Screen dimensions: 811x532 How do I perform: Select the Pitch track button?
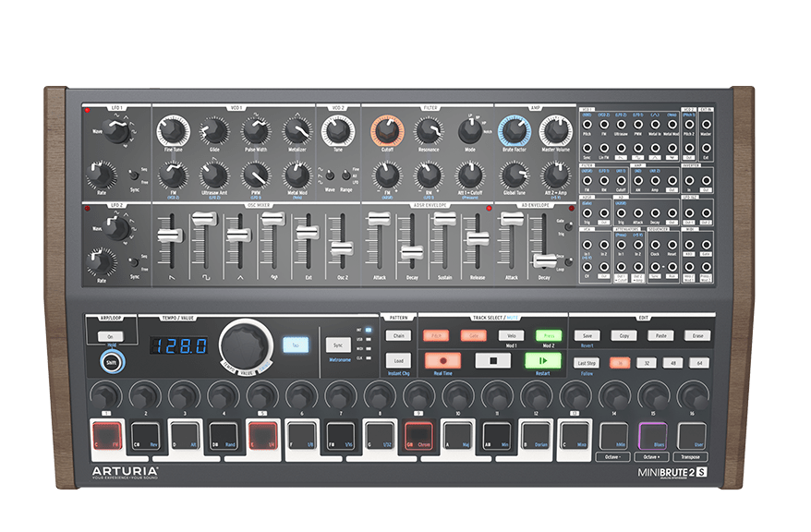[x=436, y=335]
